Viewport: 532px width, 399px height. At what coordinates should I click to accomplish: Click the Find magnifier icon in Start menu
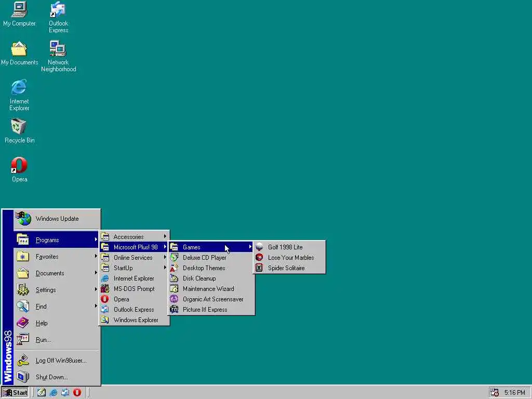23,306
